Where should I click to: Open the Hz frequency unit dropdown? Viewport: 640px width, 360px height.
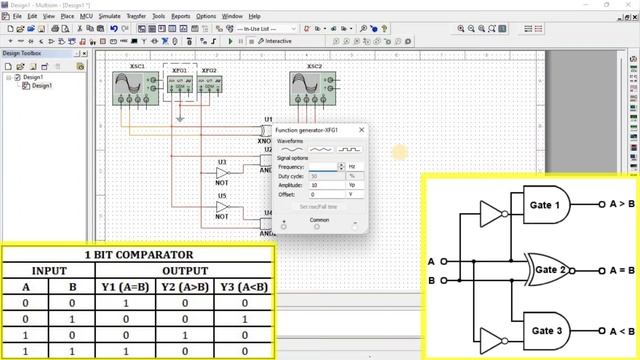pos(355,167)
